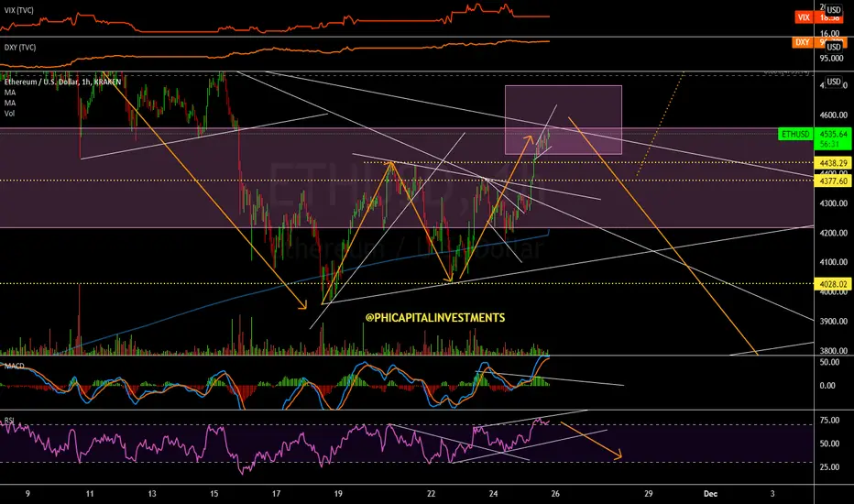Image resolution: width=854 pixels, height=504 pixels.
Task: Open the USD currency selector in Ethereum pane
Action: point(834,82)
